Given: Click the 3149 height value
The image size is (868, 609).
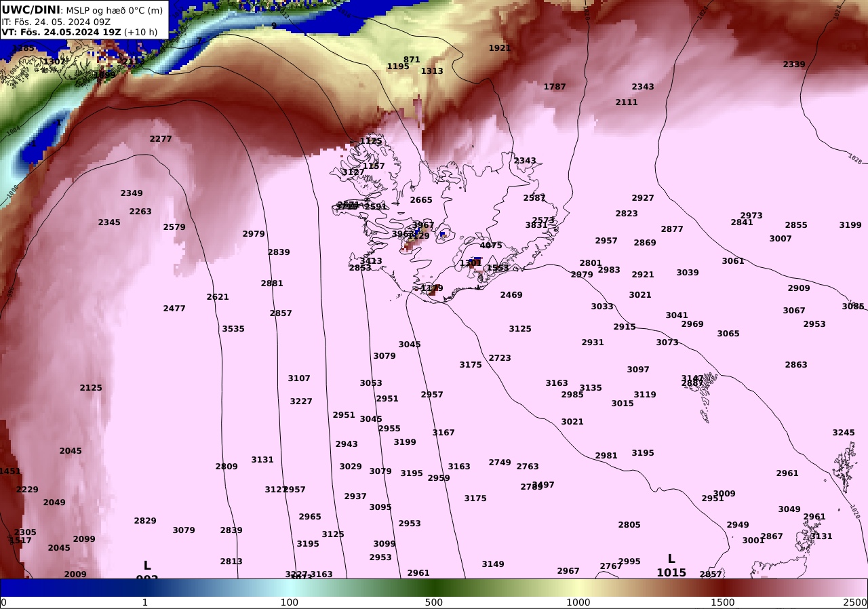Looking at the screenshot, I should tap(493, 564).
